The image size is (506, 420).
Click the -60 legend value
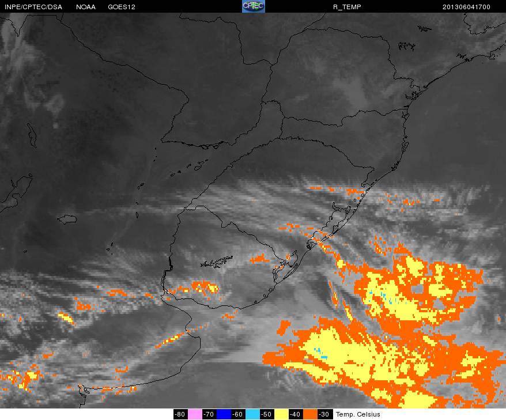pyautogui.click(x=239, y=414)
